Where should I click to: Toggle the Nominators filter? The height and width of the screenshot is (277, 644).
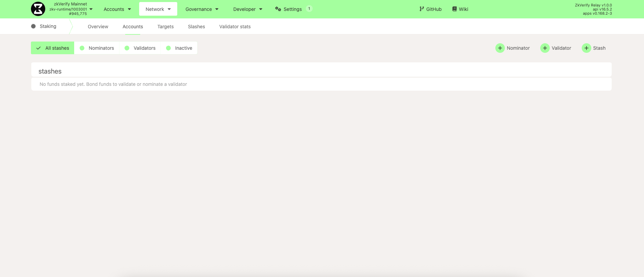pyautogui.click(x=97, y=48)
